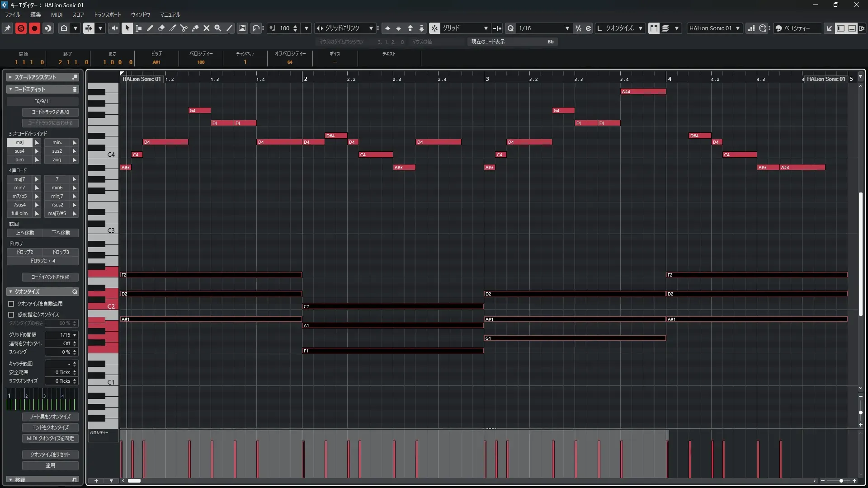Select the Erase tool
The height and width of the screenshot is (488, 868).
(161, 28)
